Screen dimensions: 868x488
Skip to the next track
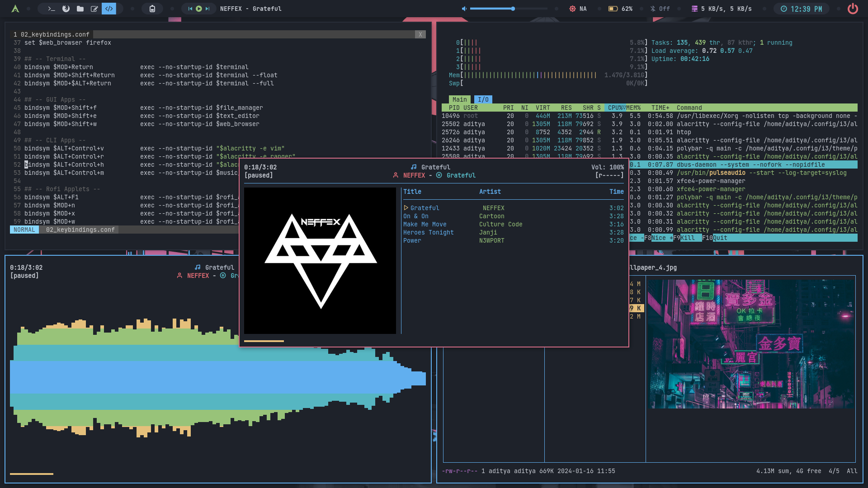208,9
